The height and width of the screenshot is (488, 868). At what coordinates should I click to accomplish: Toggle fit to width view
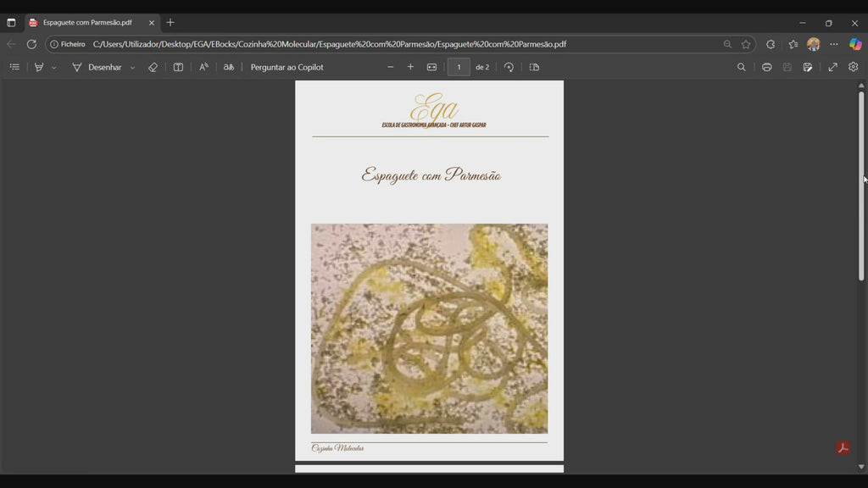pos(431,67)
